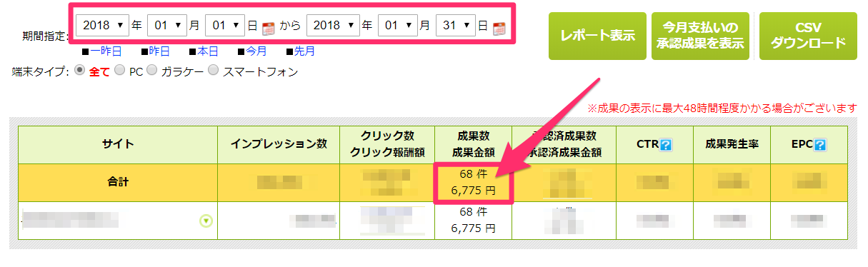868x267 pixels.
Task: Click the 昨日 quick date link
Action: 159,51
